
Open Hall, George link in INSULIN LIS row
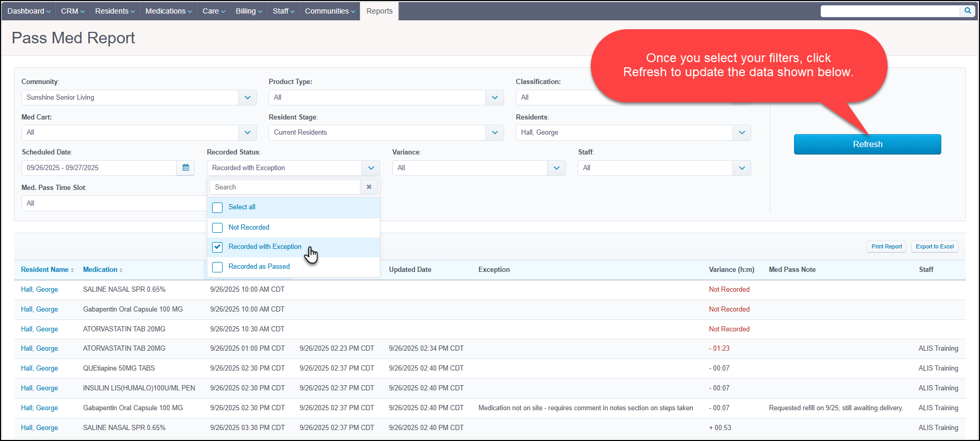tap(40, 388)
